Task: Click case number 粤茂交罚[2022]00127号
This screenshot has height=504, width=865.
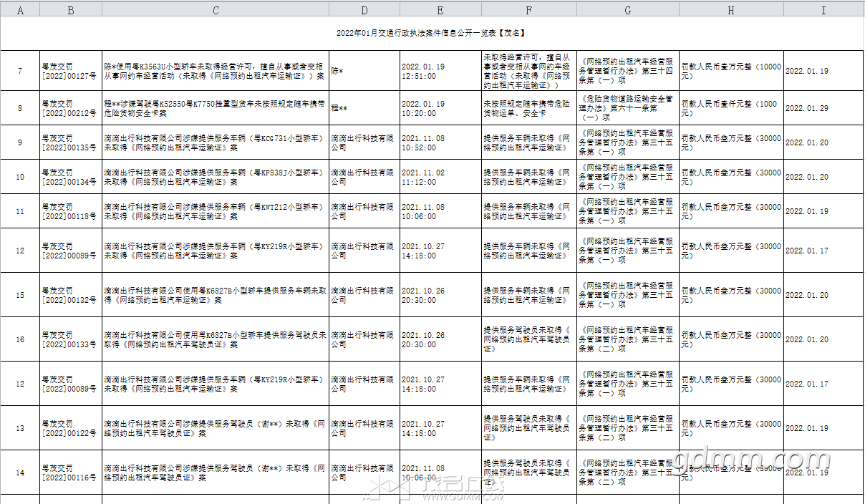Action: coord(71,71)
